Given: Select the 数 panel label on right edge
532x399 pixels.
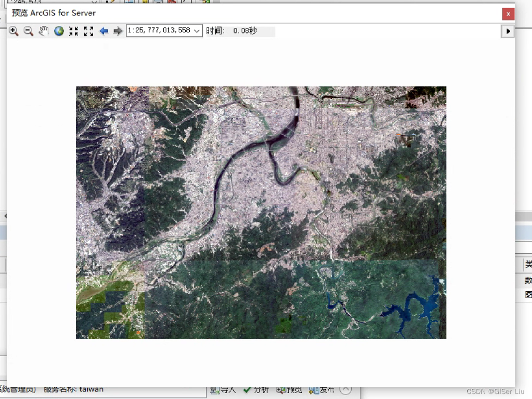Looking at the screenshot, I should 528,280.
